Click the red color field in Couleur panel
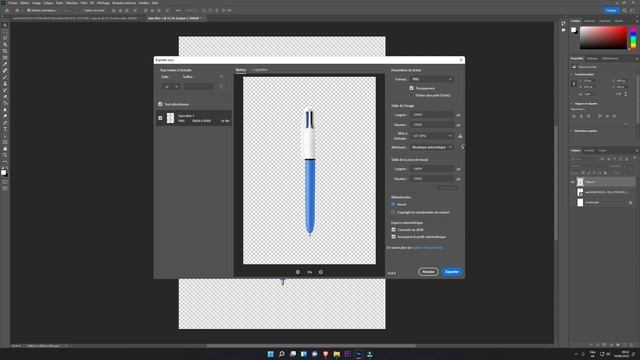The image size is (640, 360). click(603, 38)
